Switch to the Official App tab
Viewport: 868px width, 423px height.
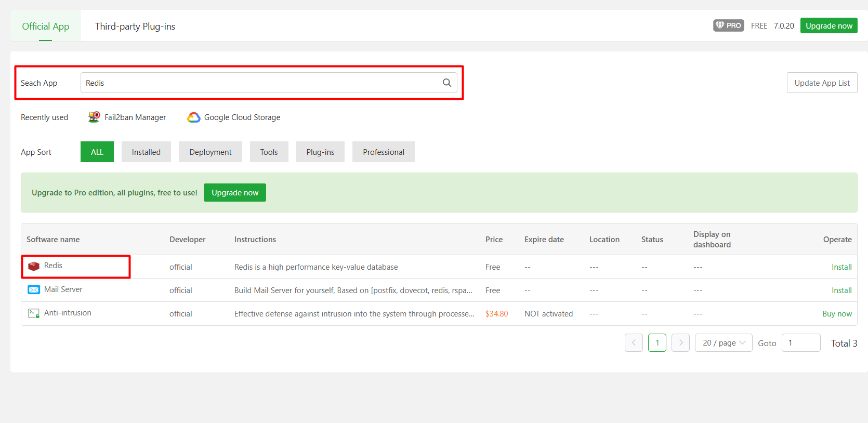click(x=46, y=26)
